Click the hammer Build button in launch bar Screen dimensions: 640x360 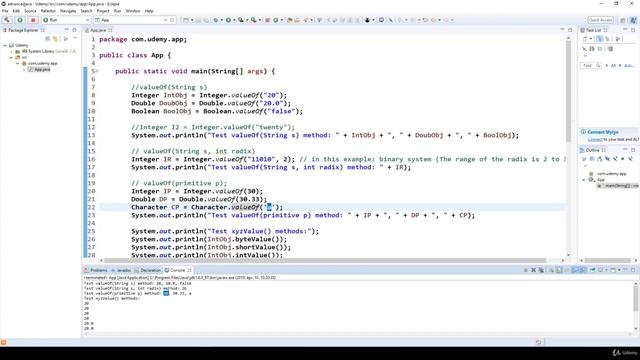[7, 20]
